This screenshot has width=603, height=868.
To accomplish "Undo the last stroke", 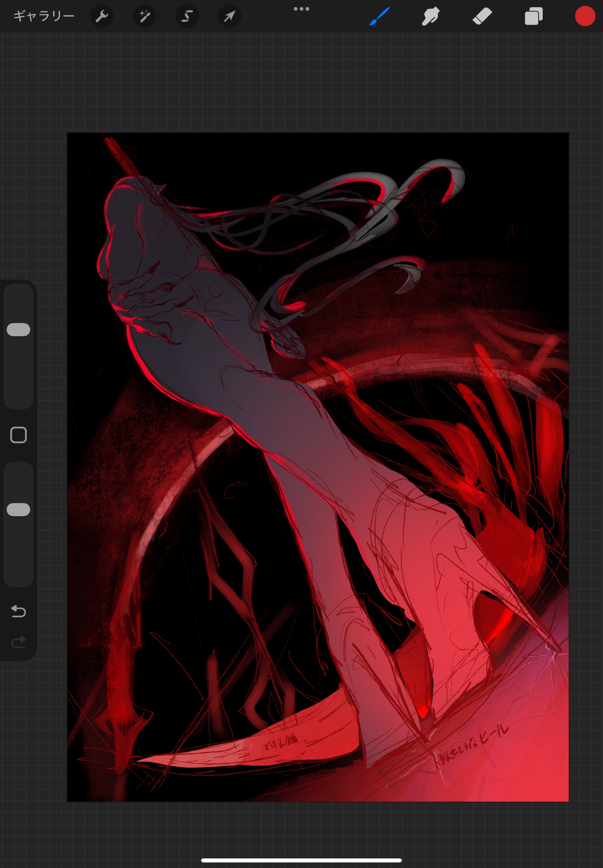I will pos(19,611).
